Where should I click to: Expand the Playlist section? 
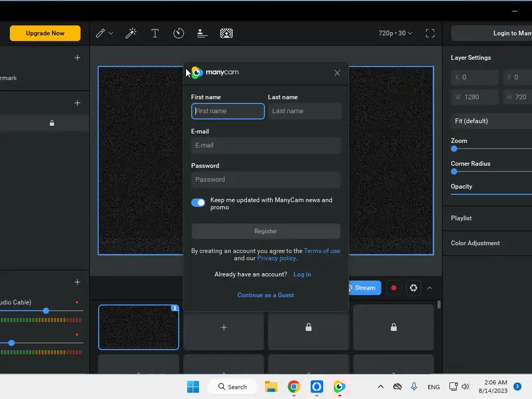pos(487,218)
